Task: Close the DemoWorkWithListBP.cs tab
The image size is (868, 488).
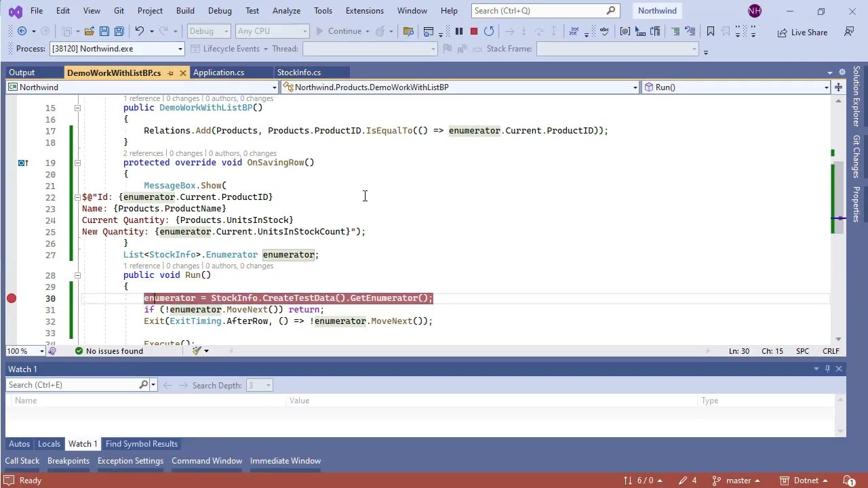Action: 183,73
